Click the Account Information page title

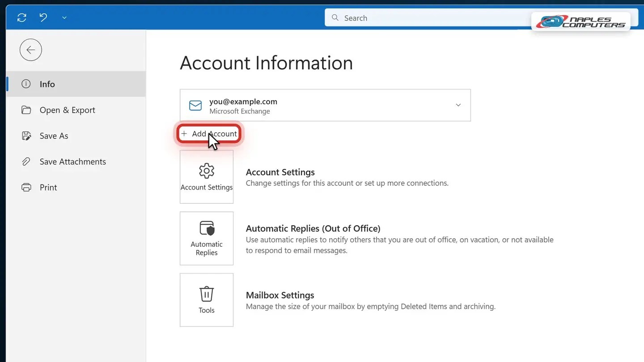pyautogui.click(x=267, y=63)
